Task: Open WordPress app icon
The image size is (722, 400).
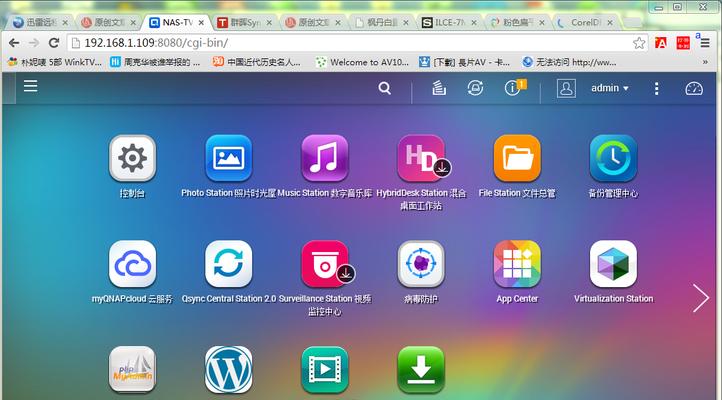Action: coord(228,370)
